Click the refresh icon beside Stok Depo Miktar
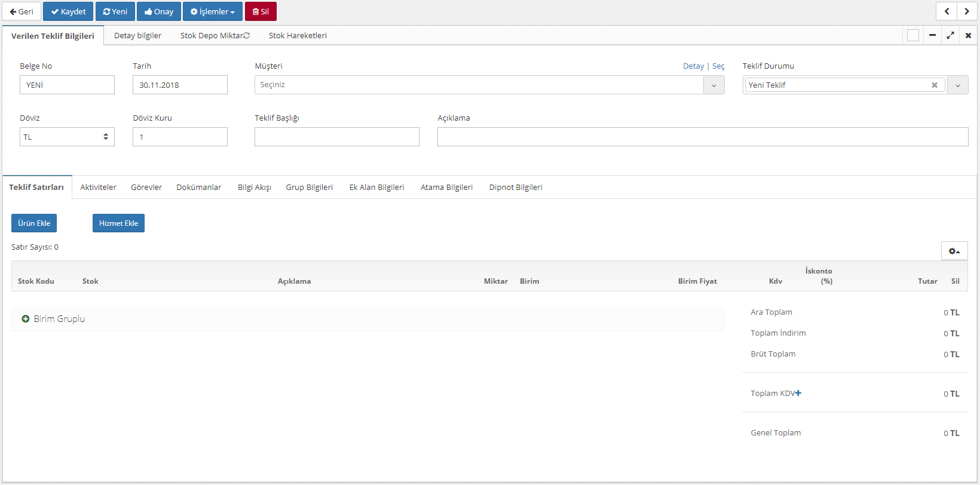This screenshot has height=485, width=980. (x=246, y=36)
